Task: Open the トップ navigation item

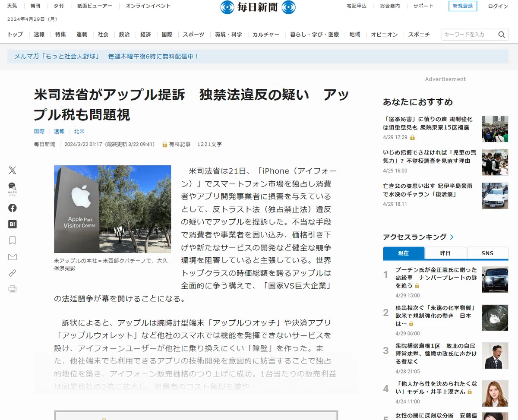Action: [x=15, y=35]
